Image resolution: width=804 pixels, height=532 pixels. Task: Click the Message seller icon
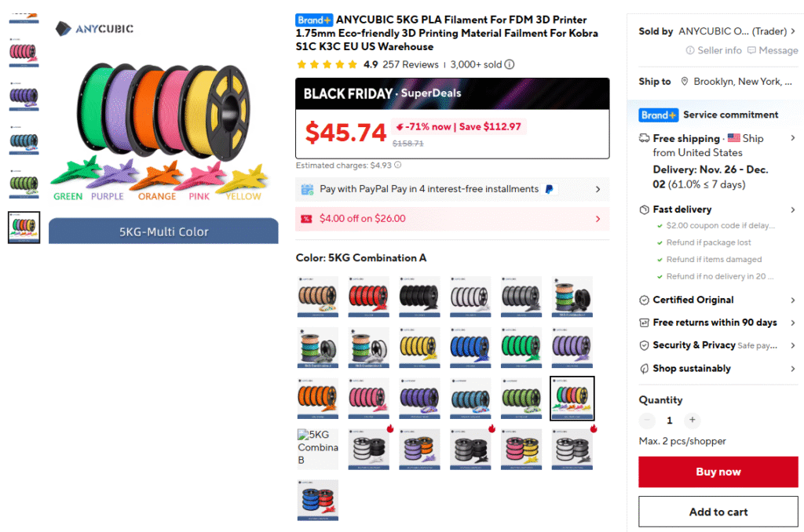click(751, 50)
